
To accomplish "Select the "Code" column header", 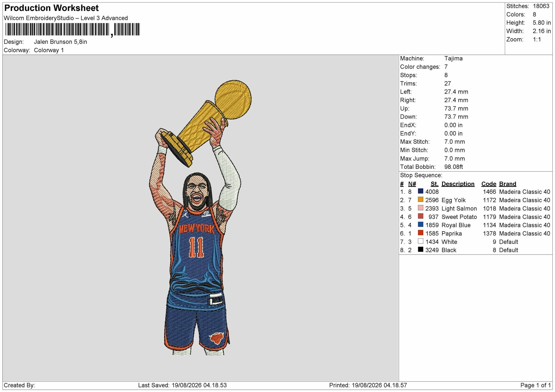I will tap(489, 184).
